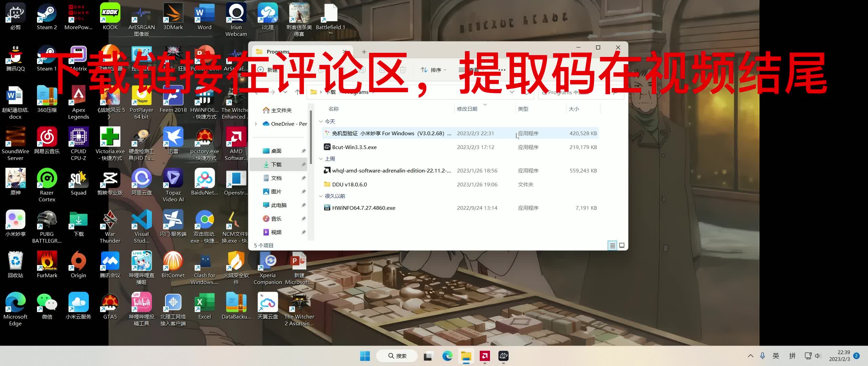Open the Excel desktop shortcut
Image resolution: width=868 pixels, height=366 pixels.
pos(204,306)
